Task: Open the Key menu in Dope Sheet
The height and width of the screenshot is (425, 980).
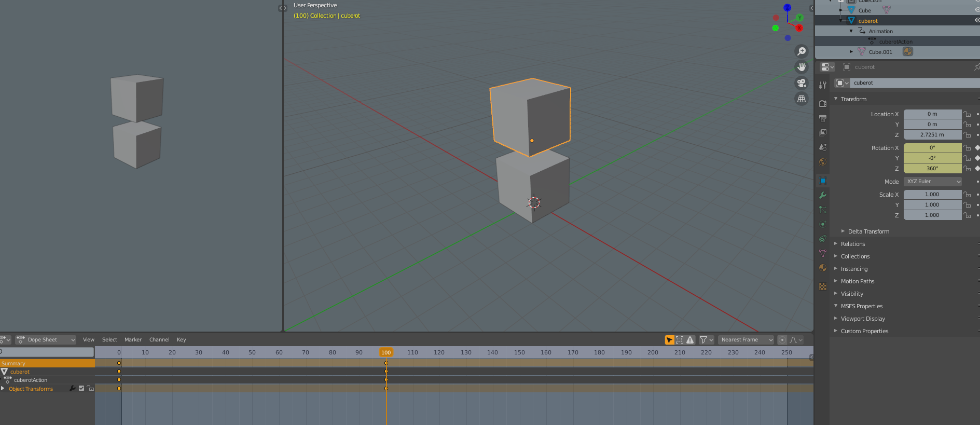Action: point(181,340)
